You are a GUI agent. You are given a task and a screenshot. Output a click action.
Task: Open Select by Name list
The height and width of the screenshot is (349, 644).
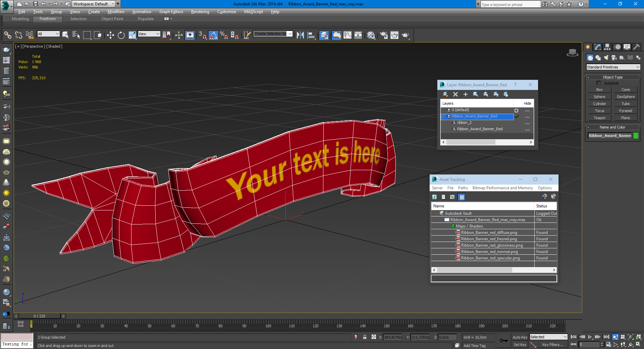76,35
